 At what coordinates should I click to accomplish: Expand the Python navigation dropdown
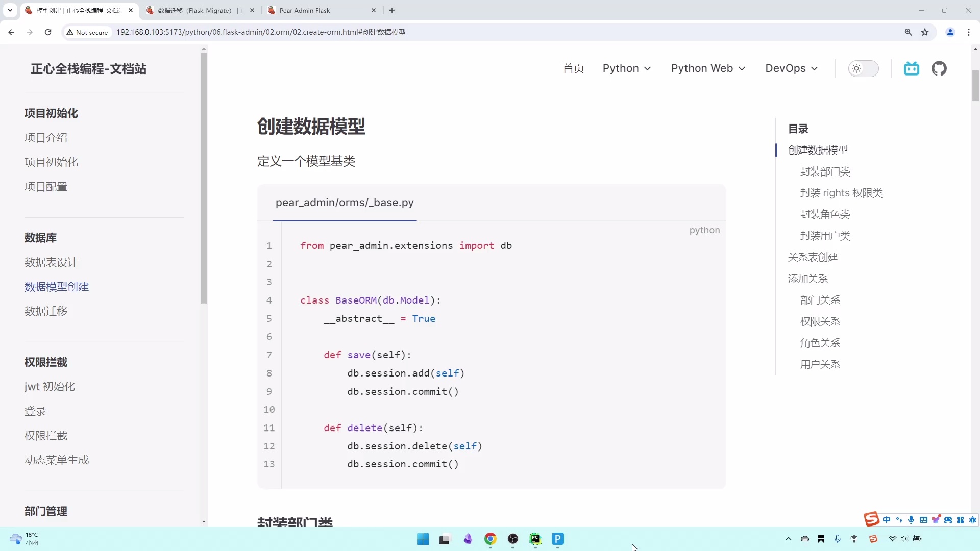(627, 68)
